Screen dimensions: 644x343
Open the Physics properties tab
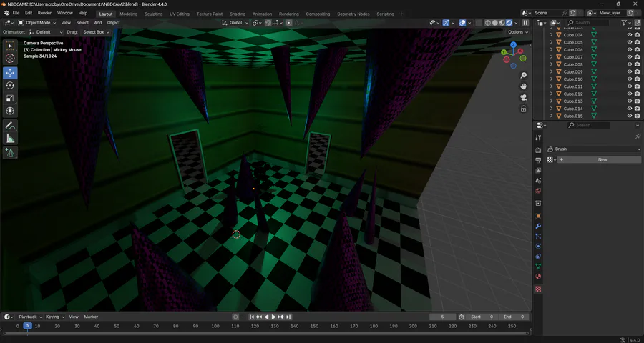point(538,246)
